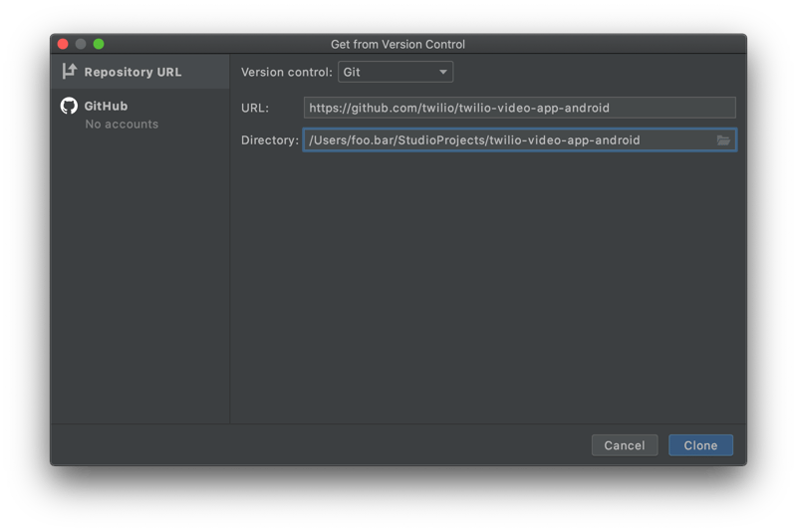Browse for directory using folder icon
Viewport: 797px width, 532px height.
(723, 140)
